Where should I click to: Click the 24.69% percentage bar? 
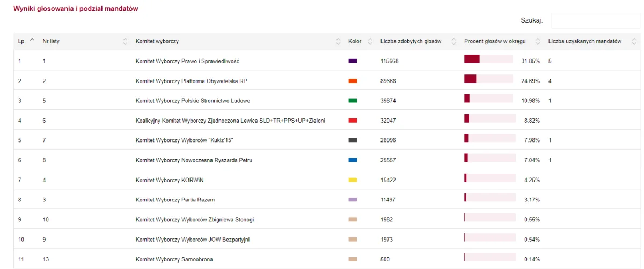[x=488, y=79]
